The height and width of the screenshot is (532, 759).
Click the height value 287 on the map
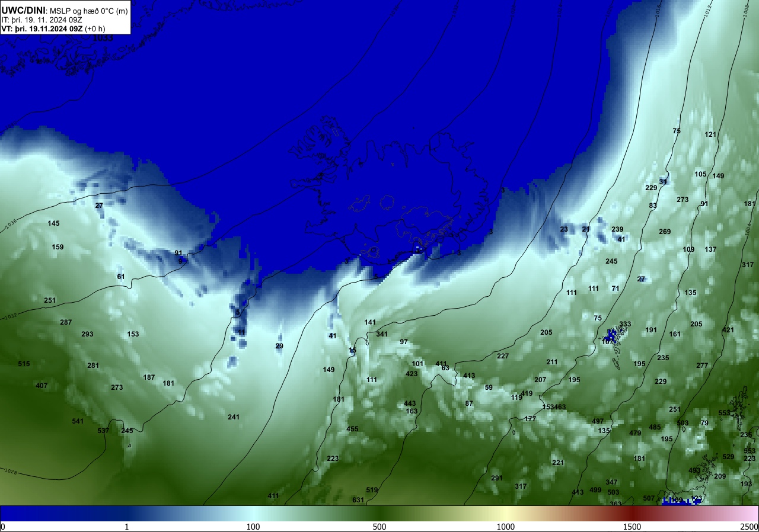tap(66, 322)
